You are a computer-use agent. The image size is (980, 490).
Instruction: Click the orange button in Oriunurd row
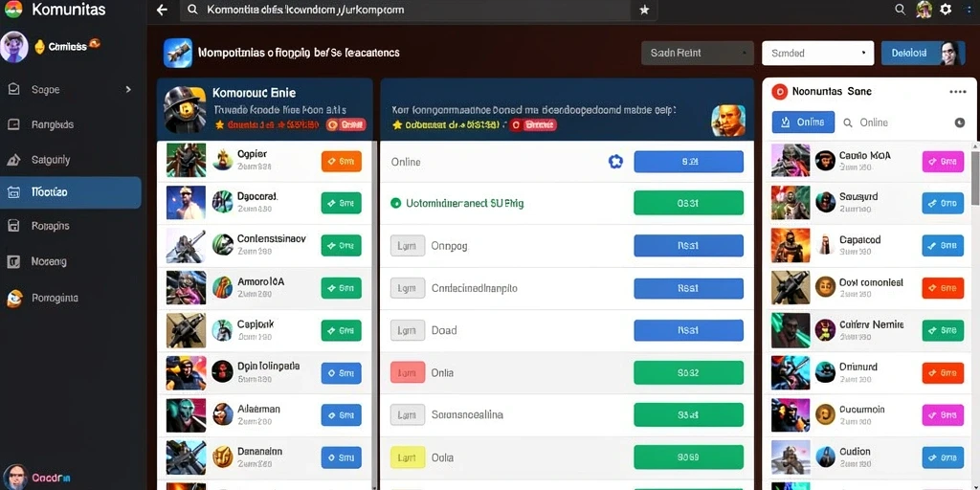click(943, 372)
